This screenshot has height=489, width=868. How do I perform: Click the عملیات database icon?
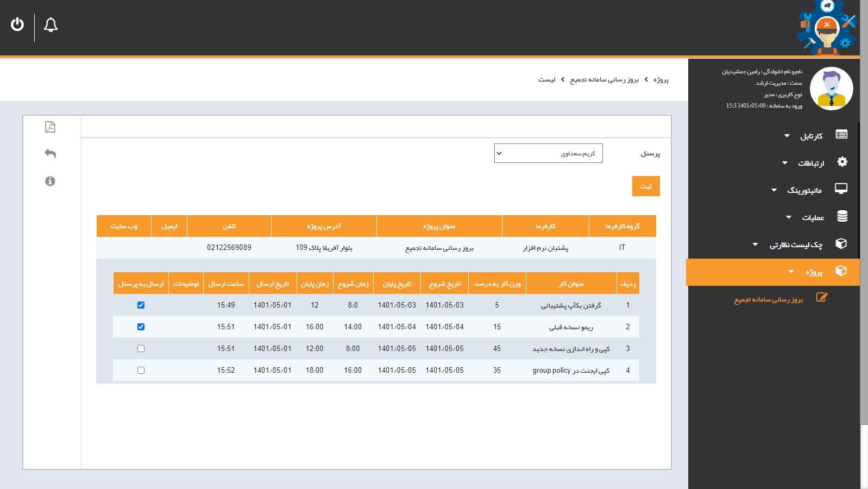tap(842, 216)
